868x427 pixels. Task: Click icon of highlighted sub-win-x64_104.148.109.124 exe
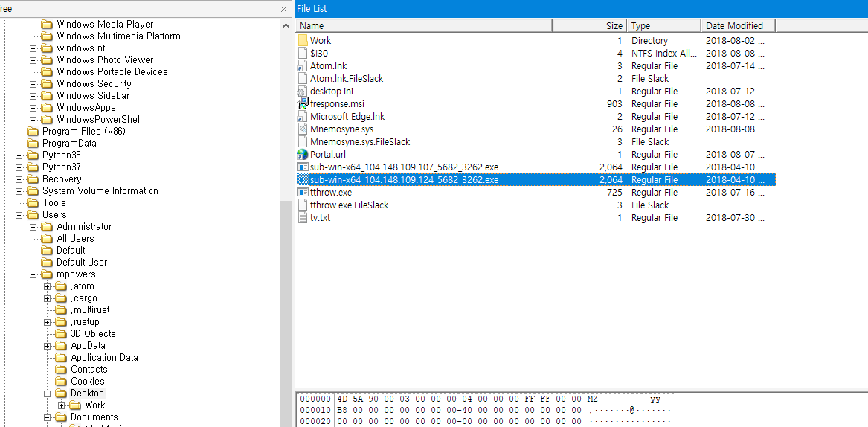pyautogui.click(x=302, y=179)
